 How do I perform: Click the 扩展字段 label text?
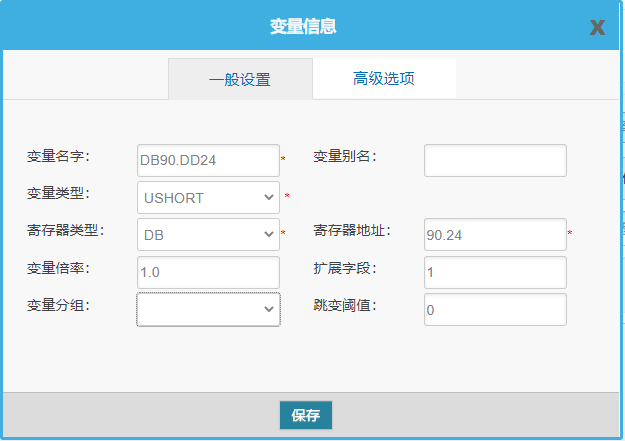click(345, 268)
